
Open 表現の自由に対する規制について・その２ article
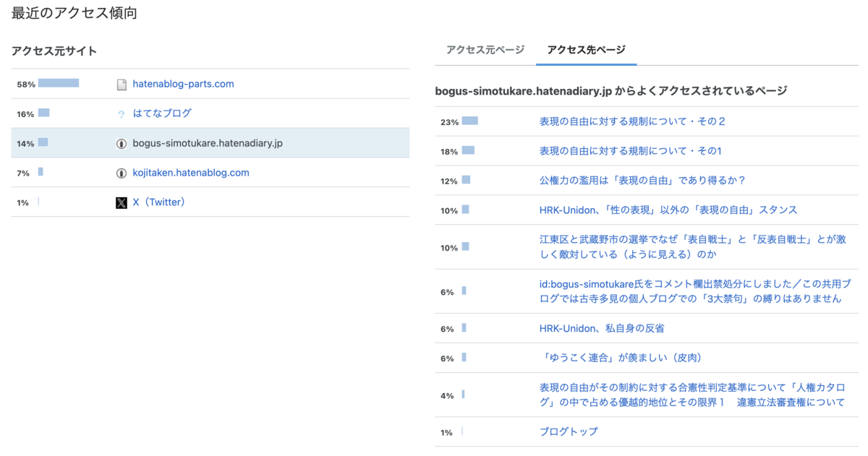coord(632,121)
